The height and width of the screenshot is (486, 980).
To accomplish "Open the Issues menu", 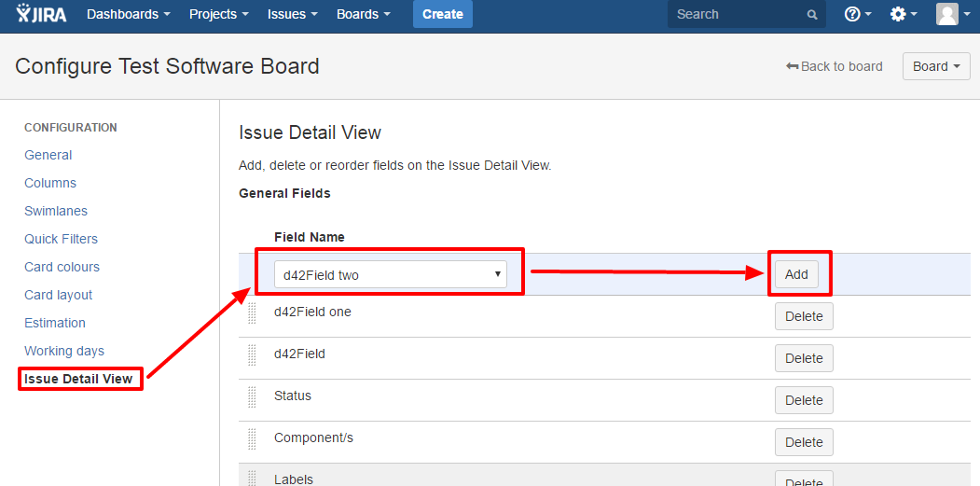I will tap(293, 14).
